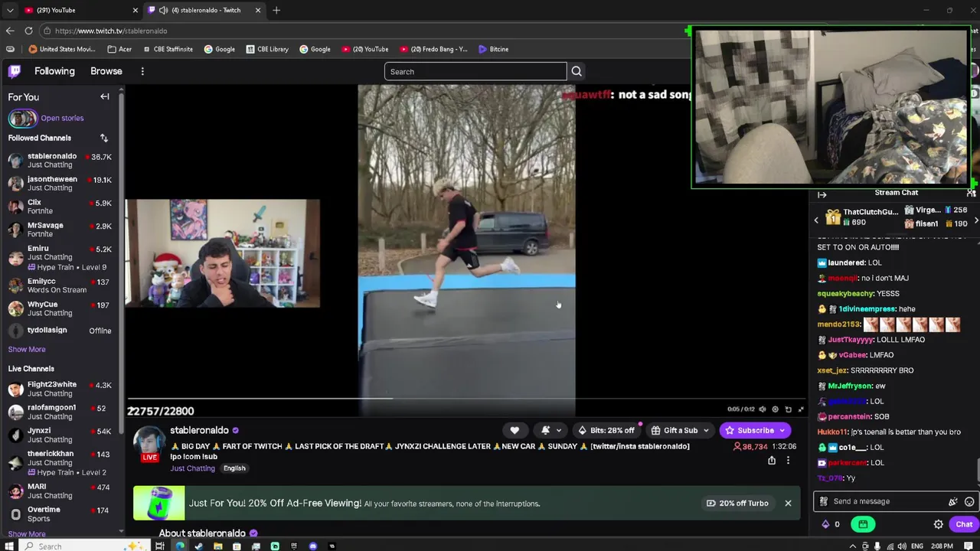
Task: Click Bits 28% off button
Action: coord(606,430)
